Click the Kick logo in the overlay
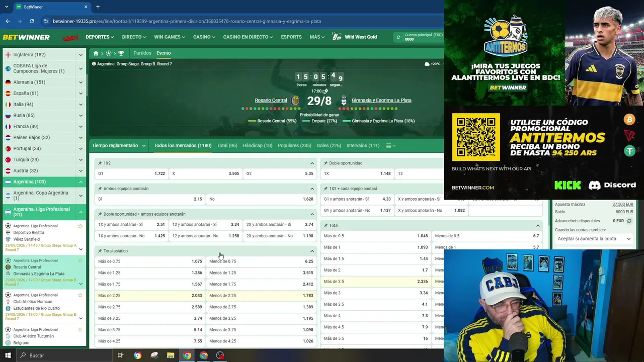The width and height of the screenshot is (644, 362). (568, 185)
